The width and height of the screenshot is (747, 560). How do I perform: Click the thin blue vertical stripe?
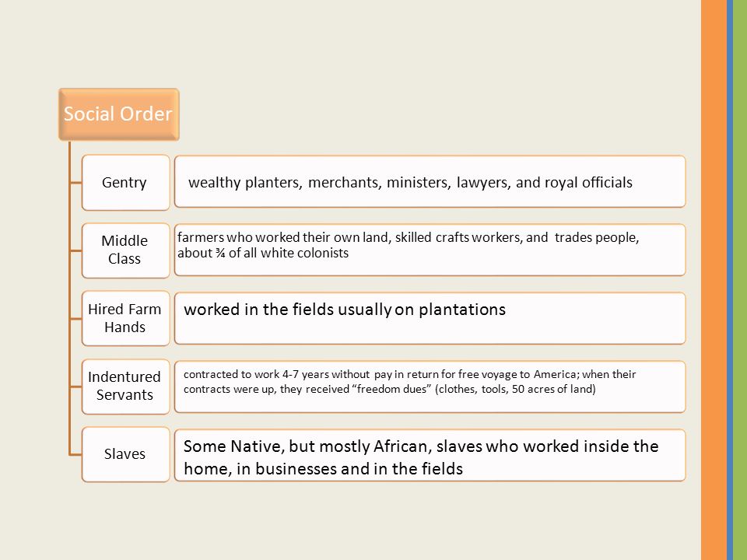[x=730, y=280]
